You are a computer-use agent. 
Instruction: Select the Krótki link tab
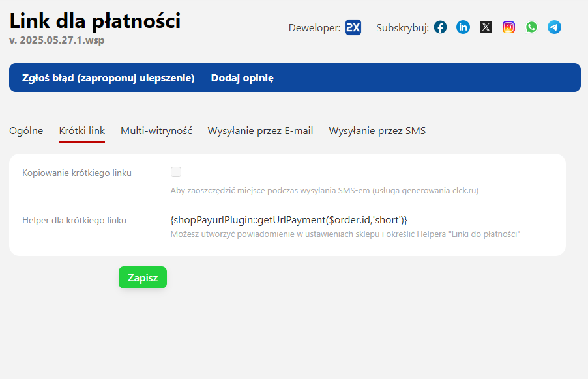click(81, 131)
